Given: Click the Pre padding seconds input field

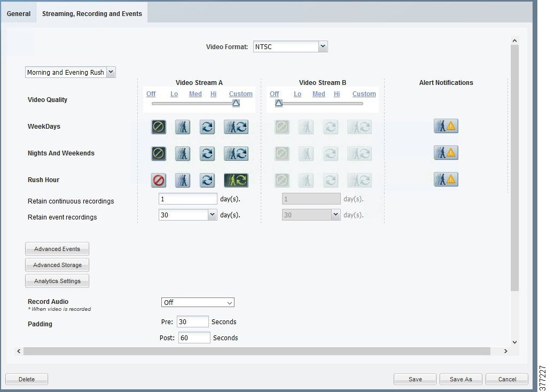Looking at the screenshot, I should click(x=192, y=322).
